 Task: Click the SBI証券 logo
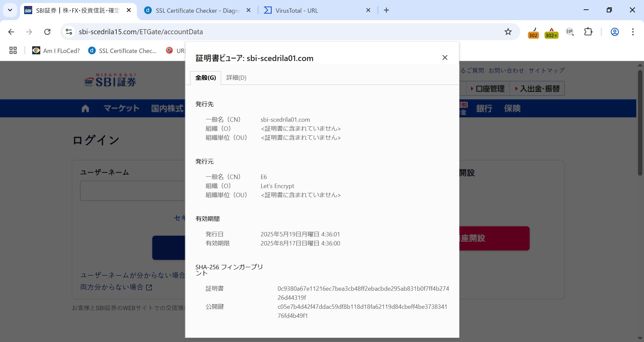click(110, 80)
